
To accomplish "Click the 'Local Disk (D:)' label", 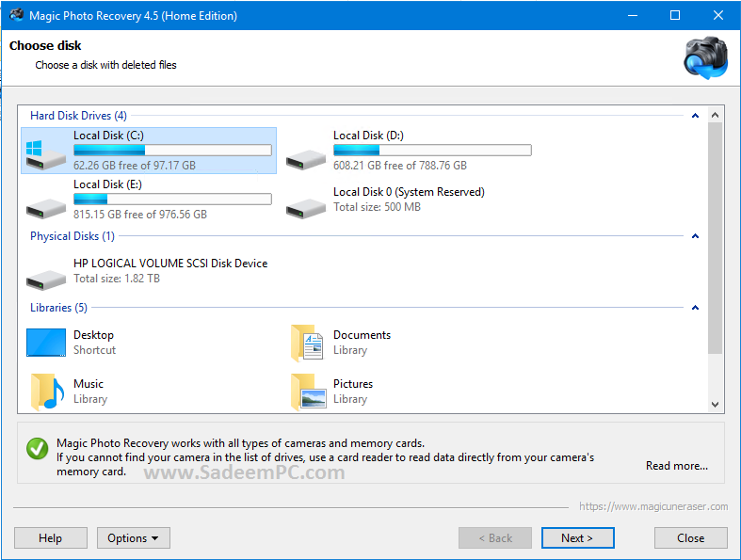I will click(368, 136).
